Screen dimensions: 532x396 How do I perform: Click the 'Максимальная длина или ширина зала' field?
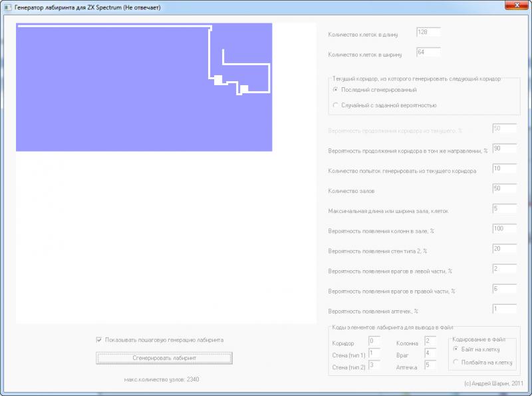(503, 209)
